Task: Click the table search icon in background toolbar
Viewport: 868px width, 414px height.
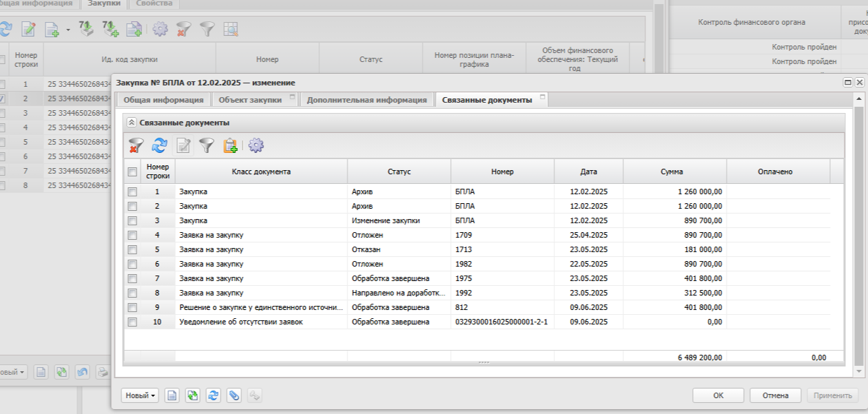Action: coord(230,29)
